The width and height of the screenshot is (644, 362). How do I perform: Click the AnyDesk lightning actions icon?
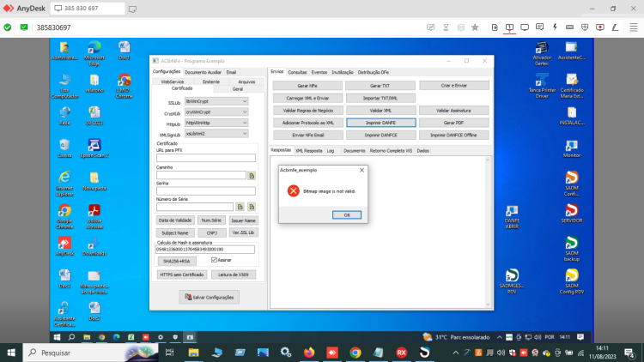[555, 27]
